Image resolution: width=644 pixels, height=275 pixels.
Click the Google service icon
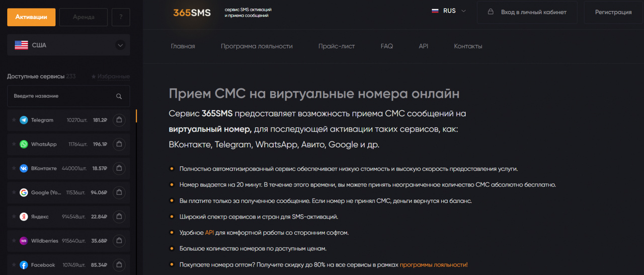tap(24, 192)
